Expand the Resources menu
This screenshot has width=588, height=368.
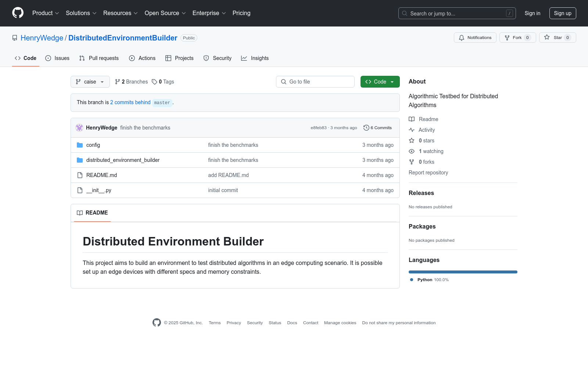[121, 13]
